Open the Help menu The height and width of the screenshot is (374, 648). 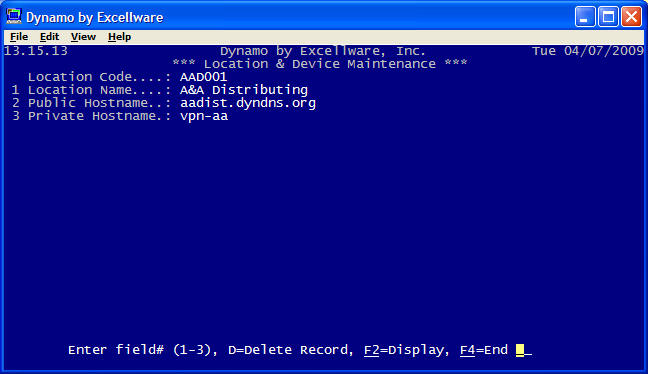(119, 37)
